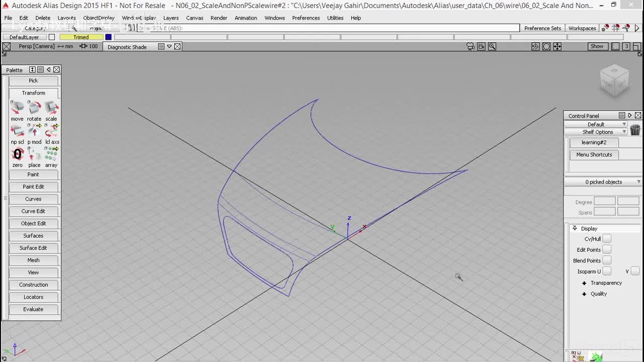Close the Palette panel
The image size is (644, 362).
point(56,69)
